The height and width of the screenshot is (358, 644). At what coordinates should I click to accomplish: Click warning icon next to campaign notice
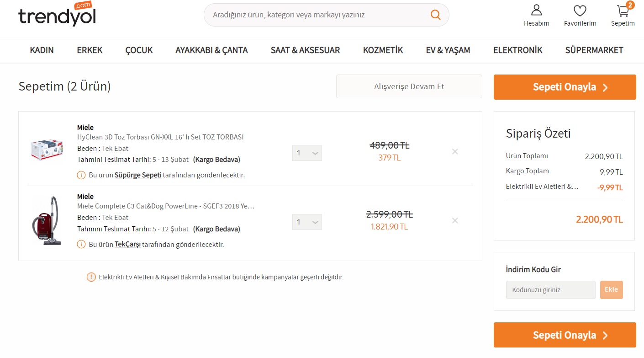coord(91,277)
